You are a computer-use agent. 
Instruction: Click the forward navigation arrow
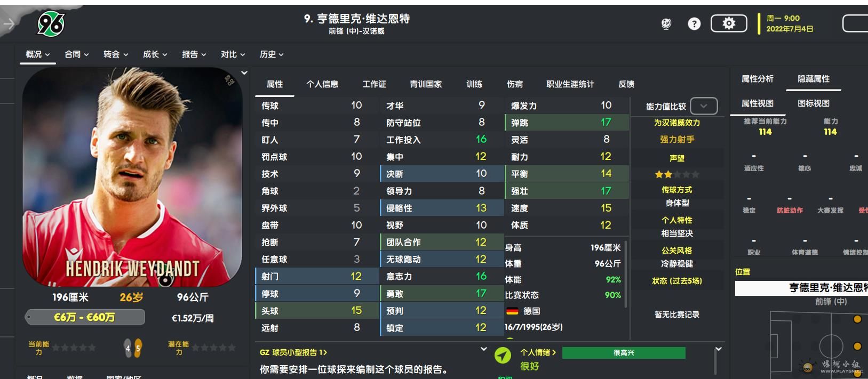[x=9, y=24]
